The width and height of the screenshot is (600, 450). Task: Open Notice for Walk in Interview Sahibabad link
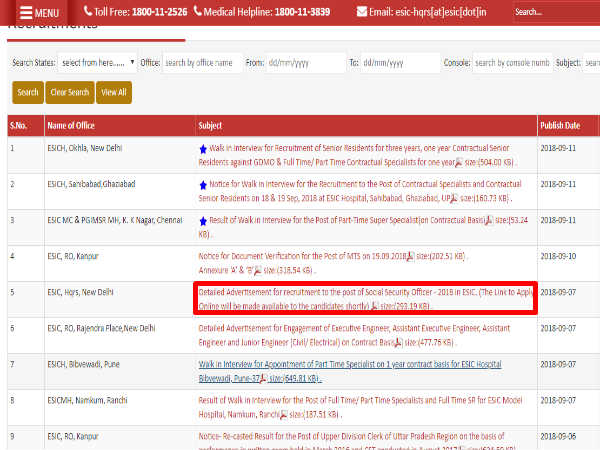(x=360, y=191)
